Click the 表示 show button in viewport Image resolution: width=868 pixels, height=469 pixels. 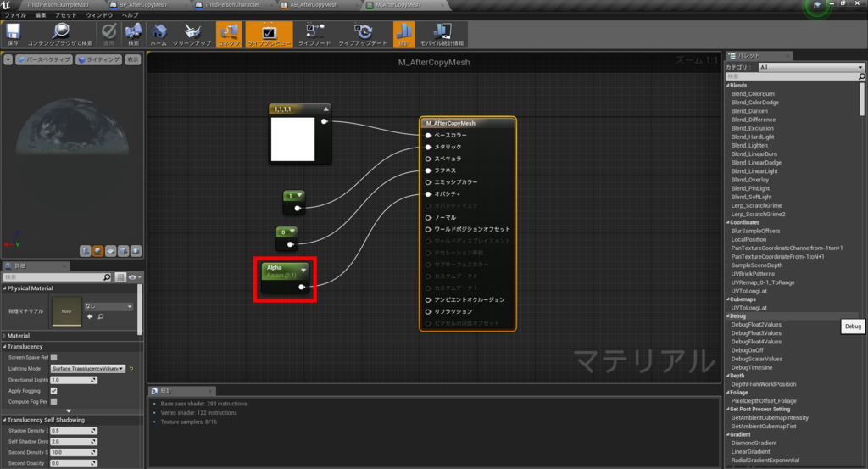click(133, 60)
